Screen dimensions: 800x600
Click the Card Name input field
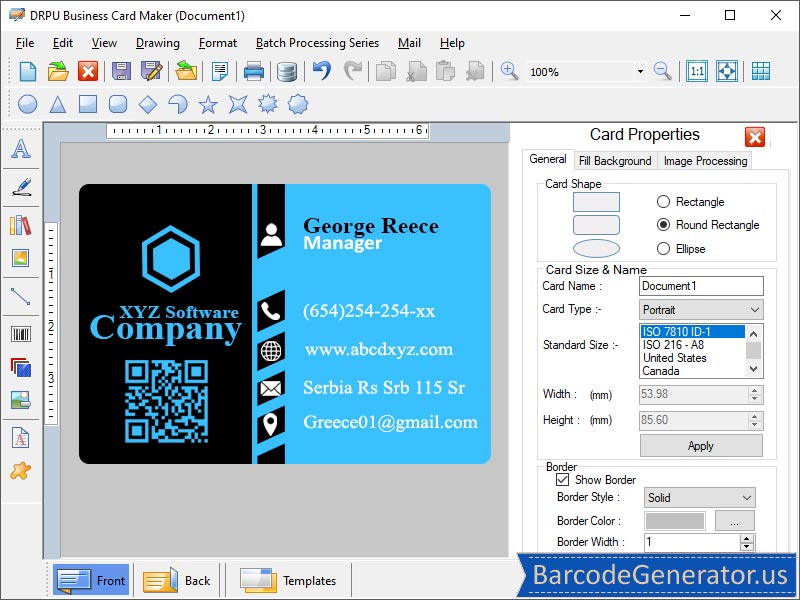click(x=701, y=286)
